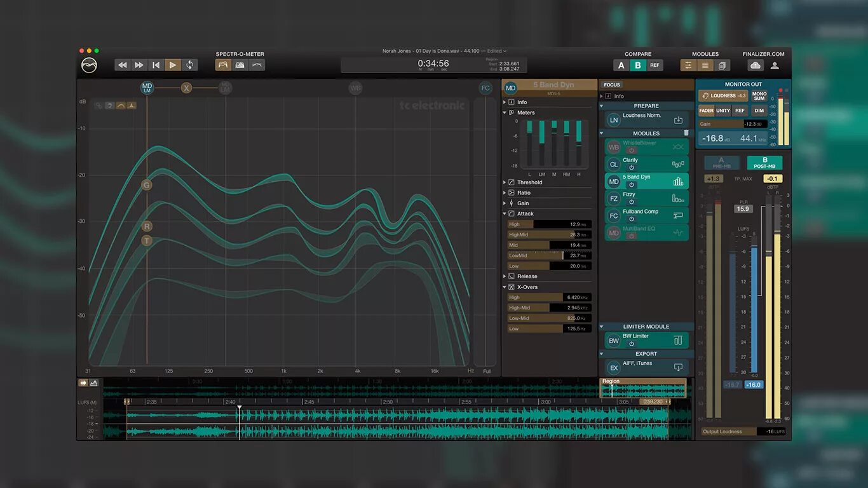The width and height of the screenshot is (868, 488).
Task: Fast forward with the double-right arrow
Action: [139, 65]
